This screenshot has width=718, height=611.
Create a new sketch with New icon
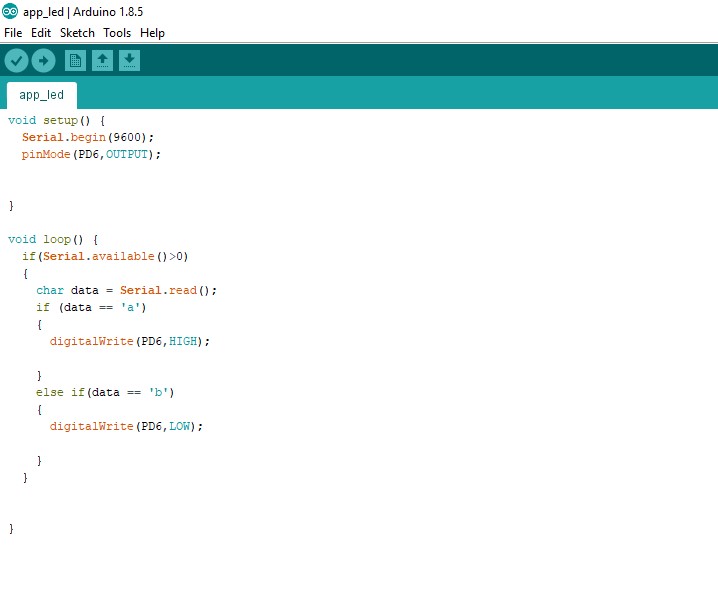(76, 60)
